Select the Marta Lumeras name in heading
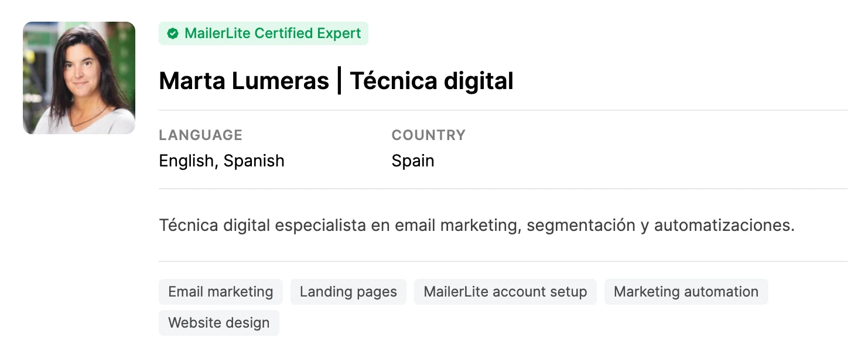868x361 pixels. pos(244,81)
